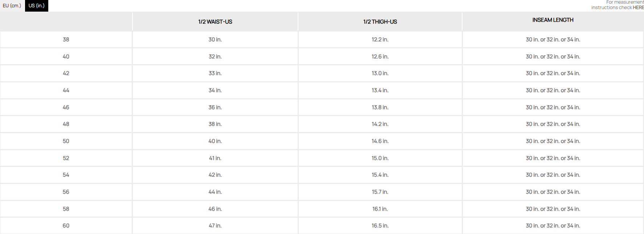Click the 36 in. waist value
This screenshot has height=234, width=644.
tap(215, 107)
